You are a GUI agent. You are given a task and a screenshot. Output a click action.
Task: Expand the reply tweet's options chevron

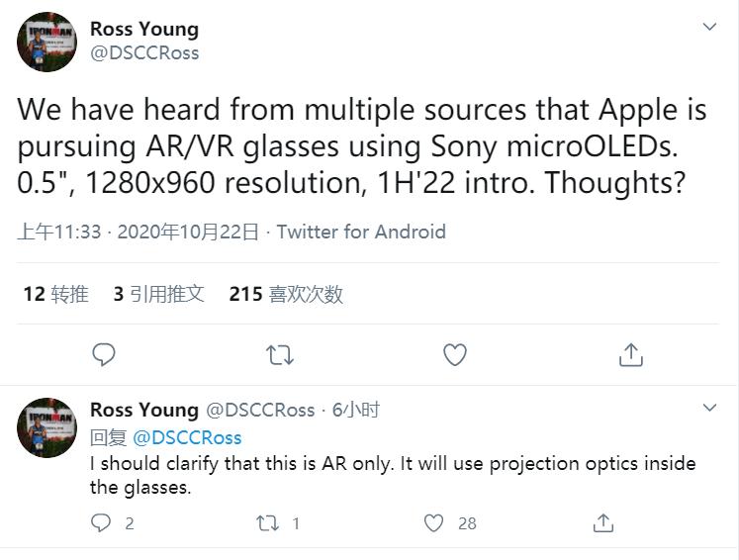click(709, 408)
